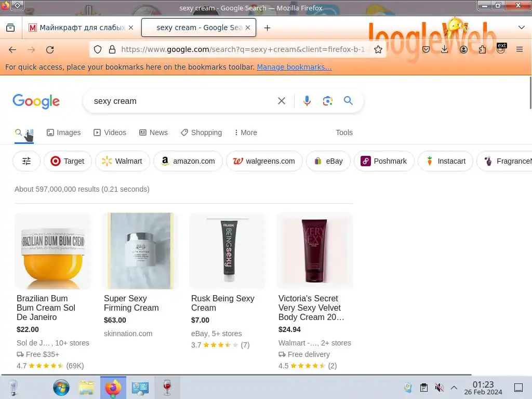Submit search with the magnifier icon
Viewport: 532px width, 399px height.
348,100
